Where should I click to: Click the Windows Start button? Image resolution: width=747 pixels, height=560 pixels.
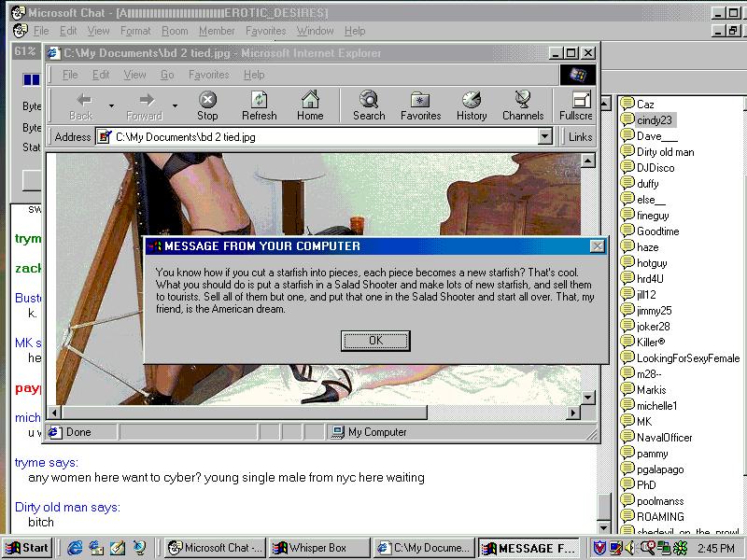[x=28, y=548]
